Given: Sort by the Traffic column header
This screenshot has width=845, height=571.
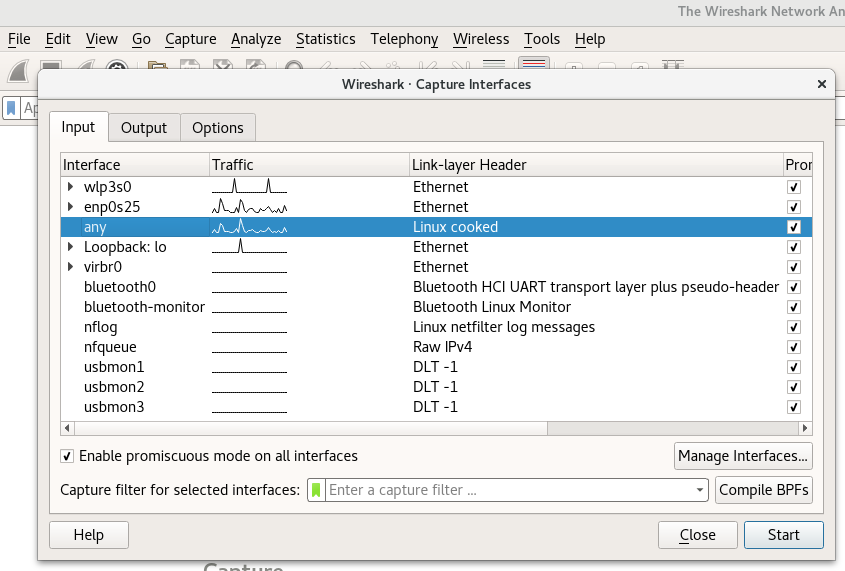Looking at the screenshot, I should coord(309,165).
